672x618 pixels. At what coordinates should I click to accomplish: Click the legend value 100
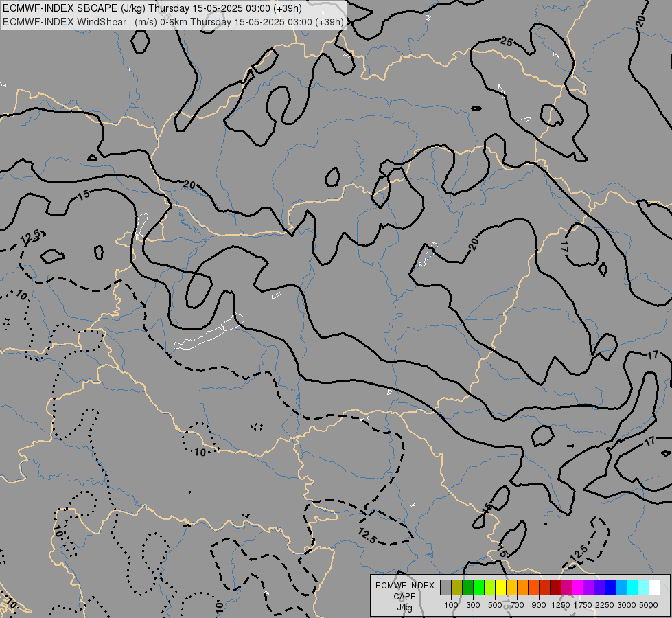(x=451, y=605)
